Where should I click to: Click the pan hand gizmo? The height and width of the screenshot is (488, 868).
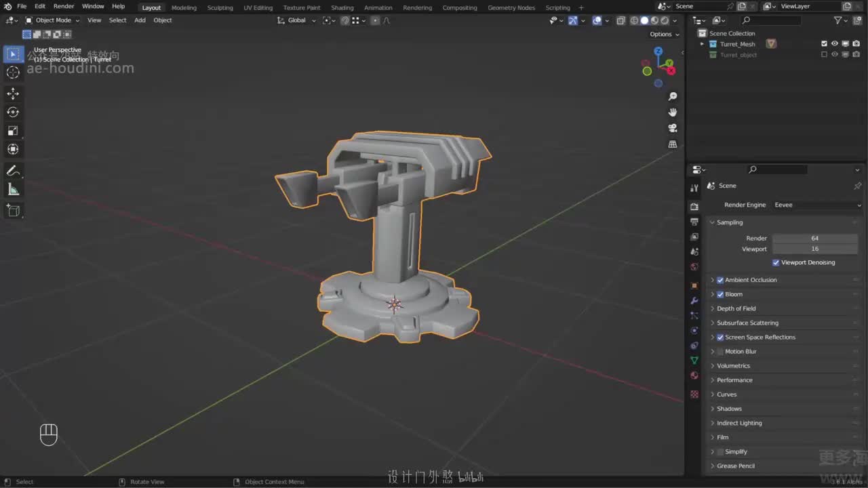(x=673, y=113)
